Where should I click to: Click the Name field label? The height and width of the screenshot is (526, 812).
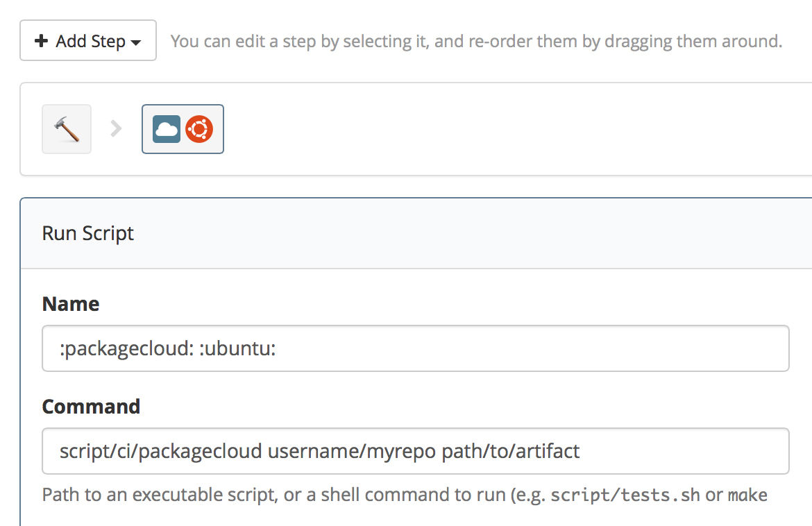click(71, 303)
